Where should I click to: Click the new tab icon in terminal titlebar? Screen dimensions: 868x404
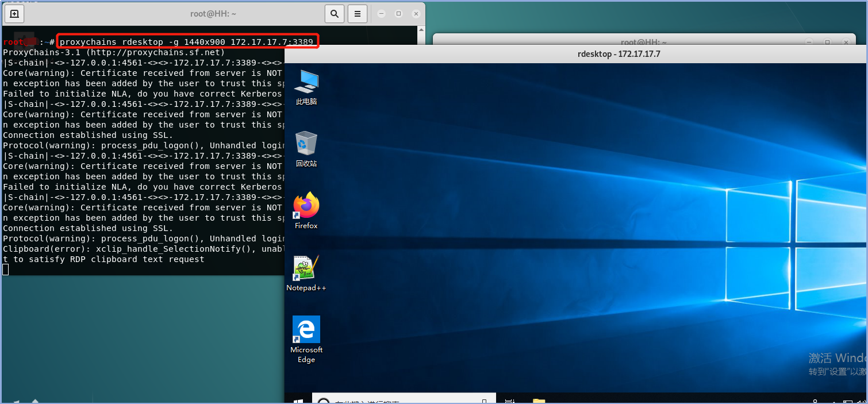tap(14, 13)
